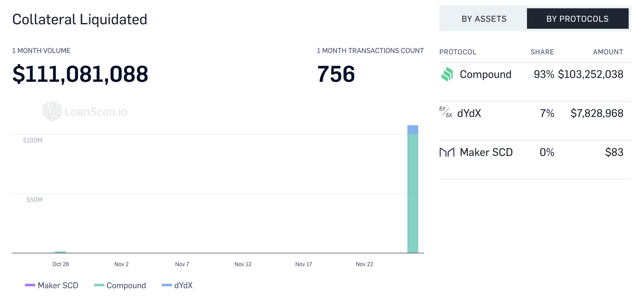
Task: Toggle Compound series in chart legend
Action: 126,285
